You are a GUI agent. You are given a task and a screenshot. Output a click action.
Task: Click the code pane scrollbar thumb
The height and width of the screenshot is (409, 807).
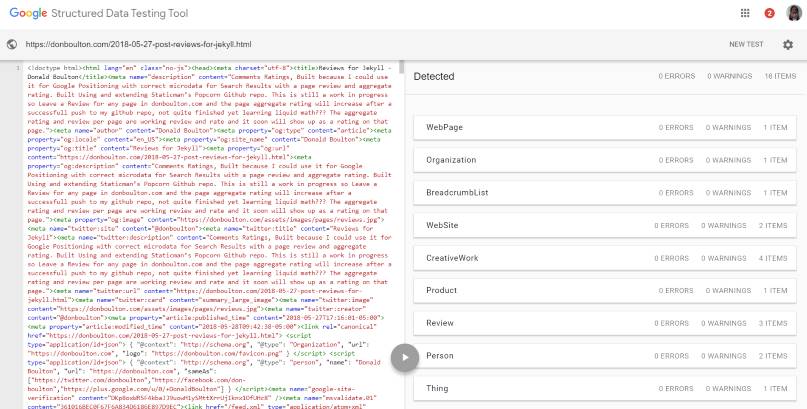(x=401, y=67)
